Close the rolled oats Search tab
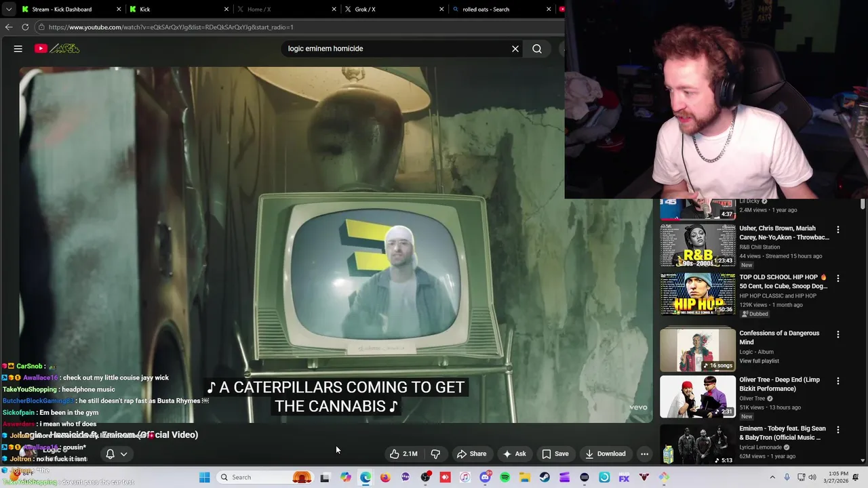The height and width of the screenshot is (488, 868). pos(549,9)
